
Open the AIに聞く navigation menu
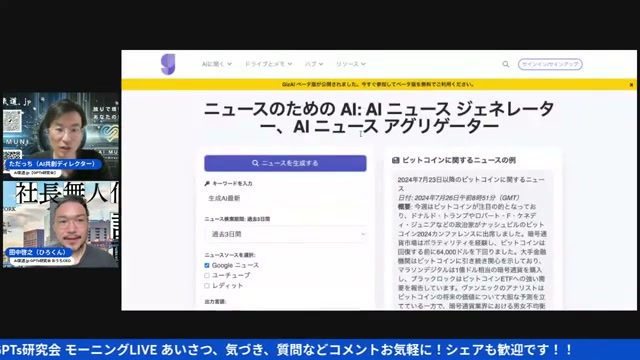(217, 64)
